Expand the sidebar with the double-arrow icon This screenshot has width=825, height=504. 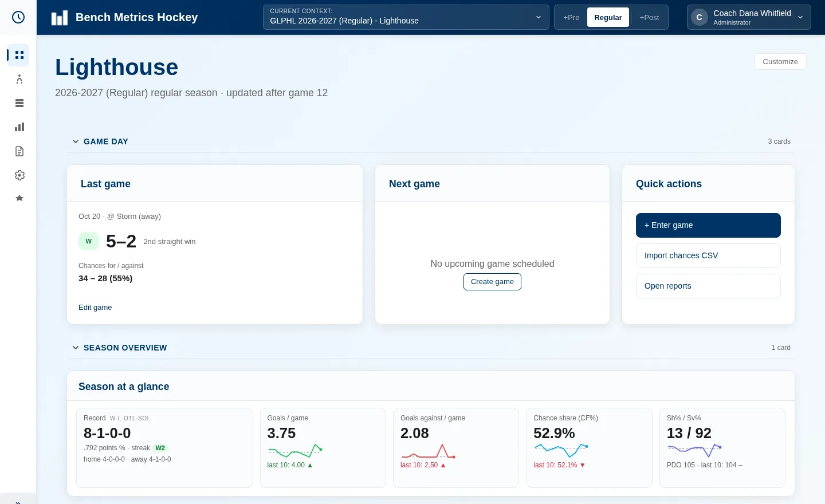18,502
